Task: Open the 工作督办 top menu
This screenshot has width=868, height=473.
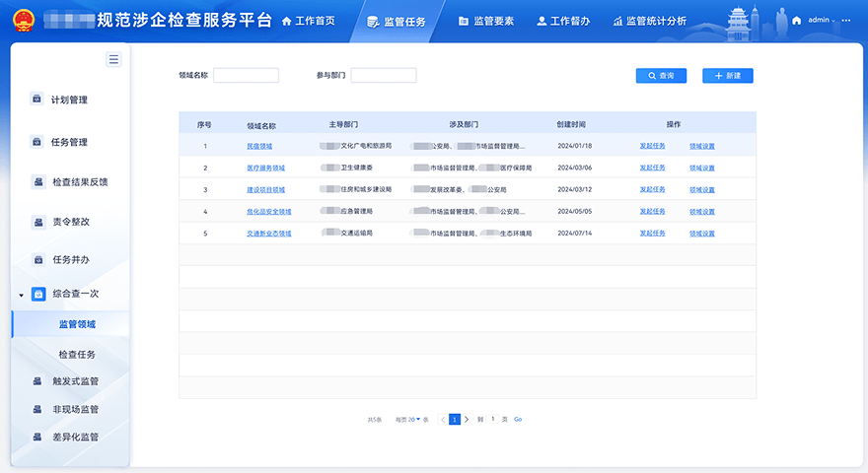Action: tap(563, 21)
